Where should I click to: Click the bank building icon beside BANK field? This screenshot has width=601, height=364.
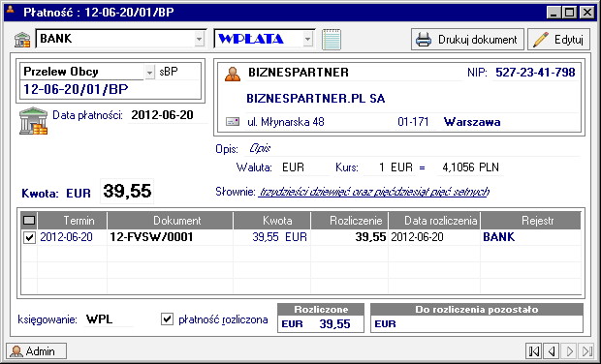click(x=22, y=40)
